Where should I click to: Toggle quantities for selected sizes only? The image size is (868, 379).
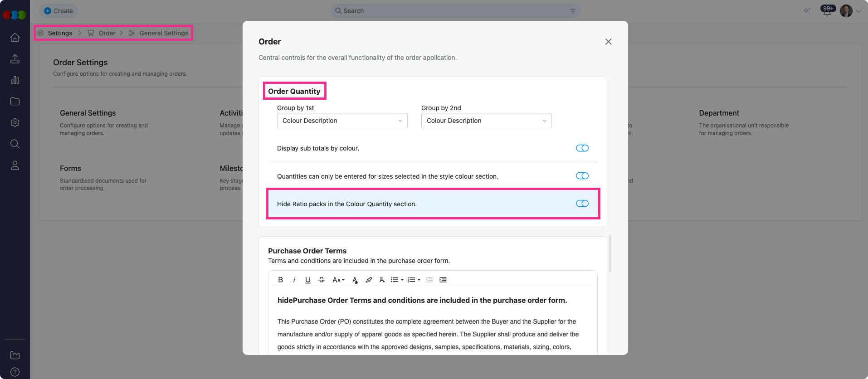(582, 176)
